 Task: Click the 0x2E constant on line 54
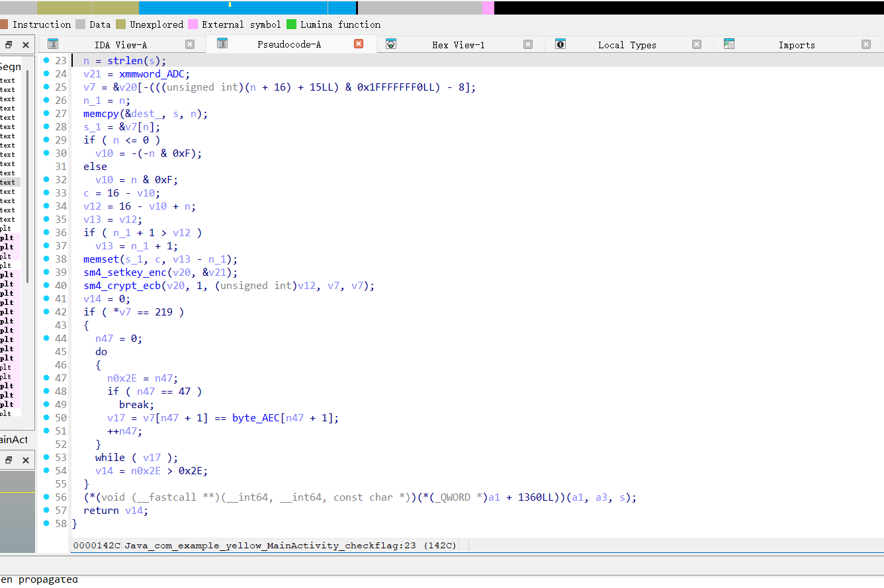(x=190, y=471)
